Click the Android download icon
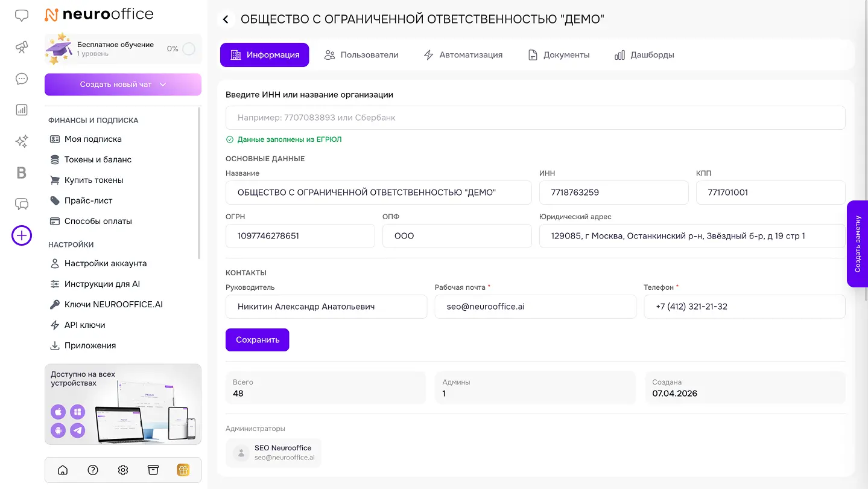The image size is (868, 489). tap(59, 430)
